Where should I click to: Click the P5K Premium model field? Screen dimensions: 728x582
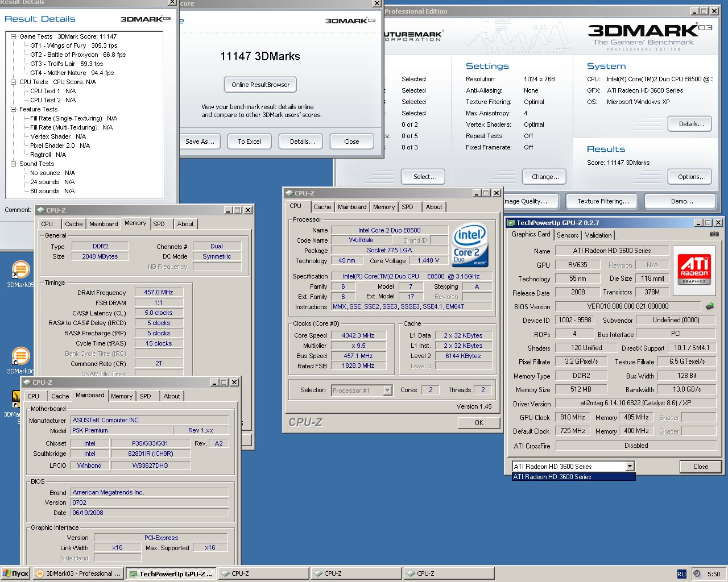pyautogui.click(x=121, y=430)
